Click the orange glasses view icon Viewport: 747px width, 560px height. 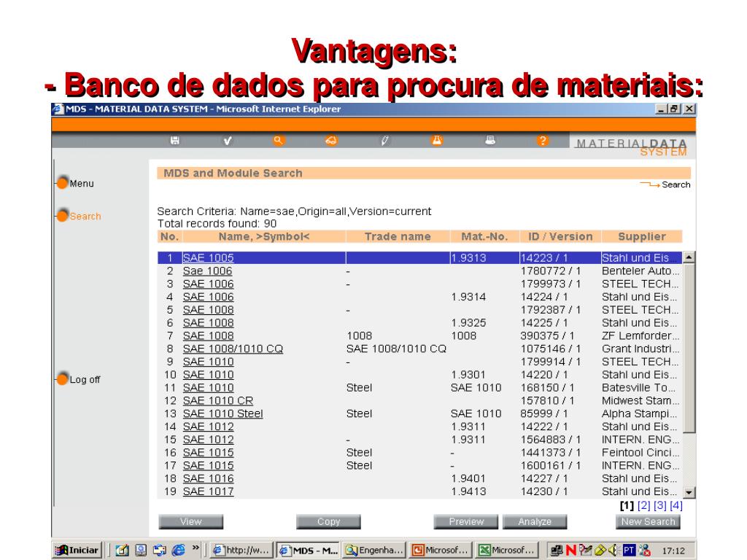coord(331,141)
